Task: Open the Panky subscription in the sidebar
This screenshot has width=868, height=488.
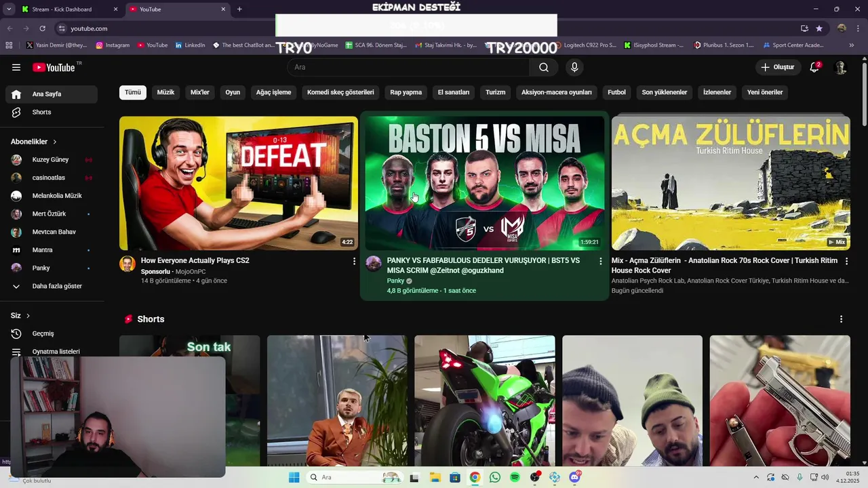Action: click(52, 268)
